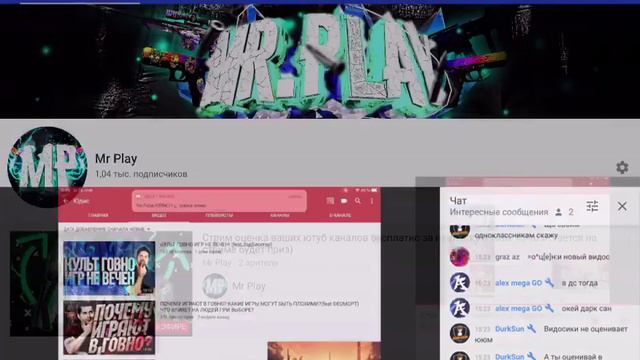Open the 'ПОЧЕМУ ИГРАЮТ В ГОВНО?' thumbnail
640x360 pixels.
pos(109,328)
